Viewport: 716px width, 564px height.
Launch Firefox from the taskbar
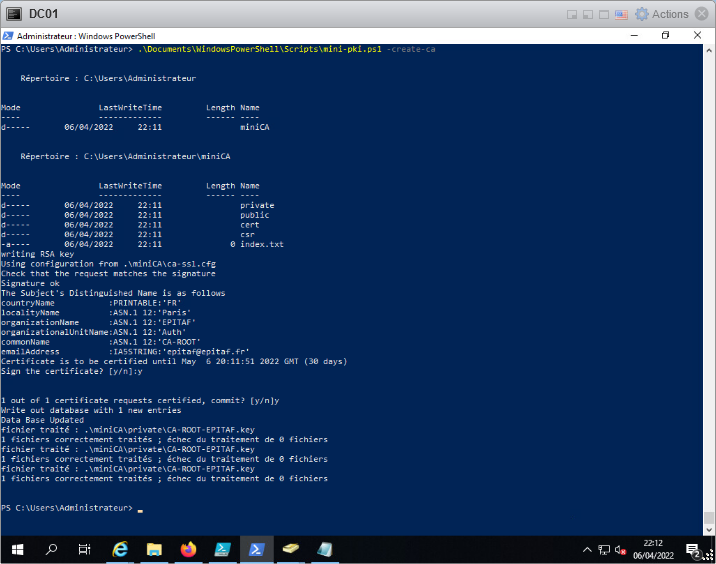click(x=188, y=549)
